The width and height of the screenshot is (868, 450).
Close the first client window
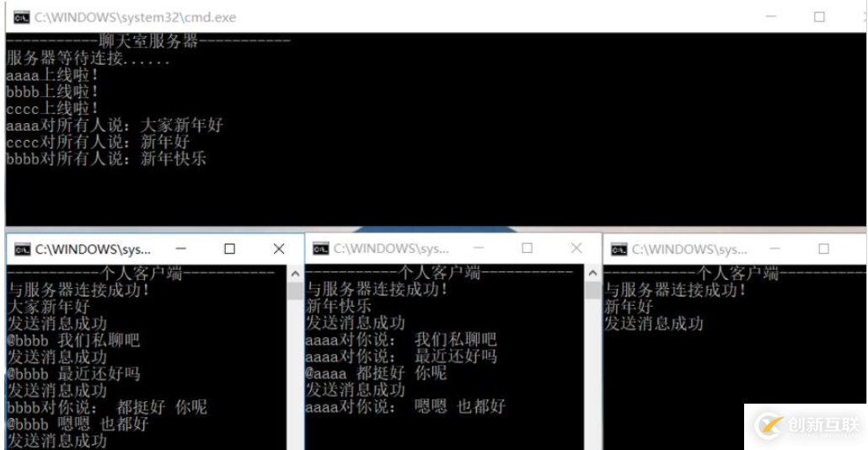click(278, 249)
